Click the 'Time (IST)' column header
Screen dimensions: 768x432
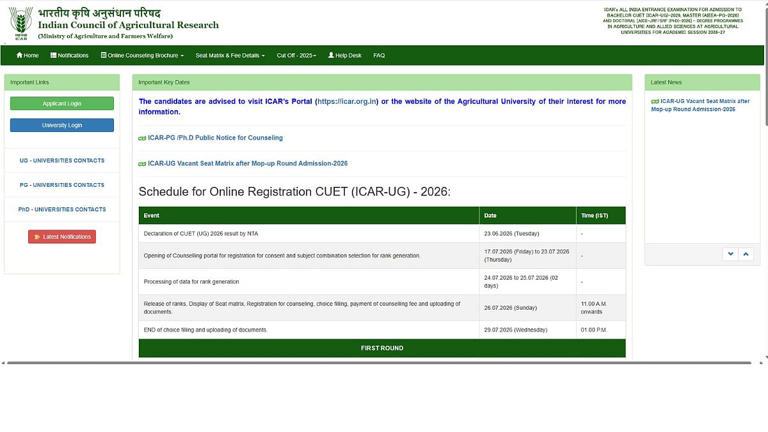click(x=601, y=216)
